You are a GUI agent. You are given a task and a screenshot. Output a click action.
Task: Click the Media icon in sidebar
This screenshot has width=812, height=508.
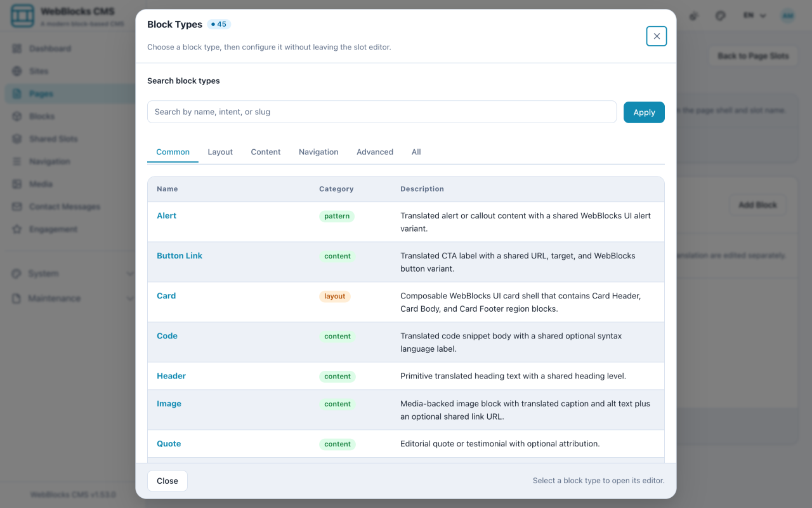tap(17, 184)
